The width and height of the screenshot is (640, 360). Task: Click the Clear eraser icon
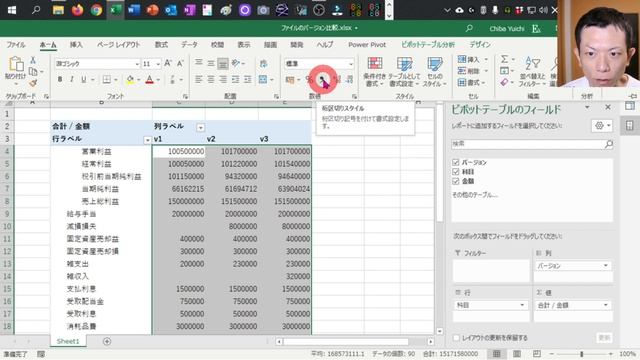(x=504, y=82)
